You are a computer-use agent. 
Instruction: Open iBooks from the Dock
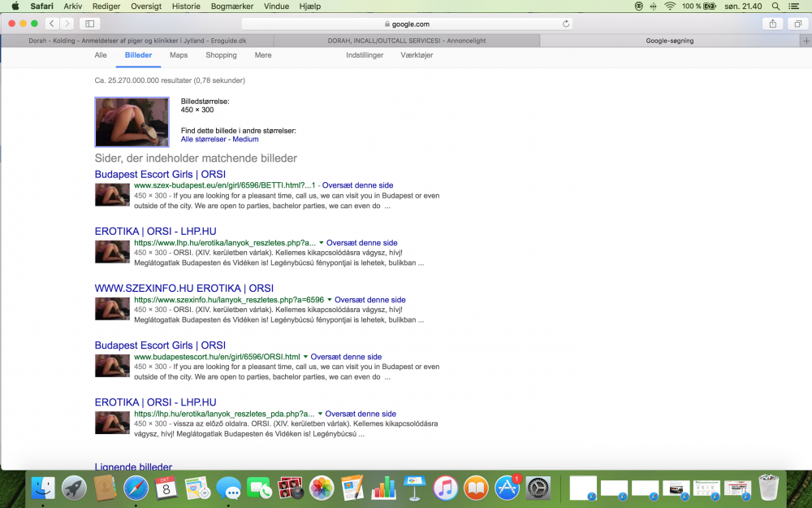476,488
